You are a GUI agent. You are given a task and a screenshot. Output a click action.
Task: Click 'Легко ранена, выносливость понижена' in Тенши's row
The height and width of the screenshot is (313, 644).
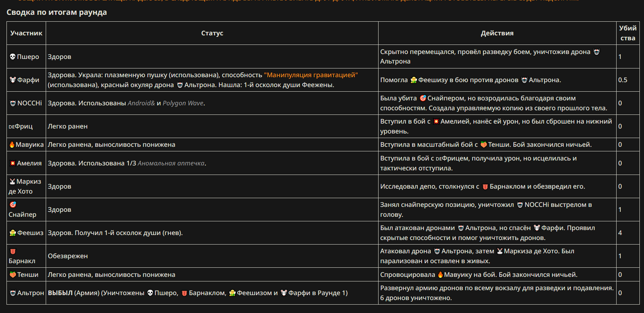pyautogui.click(x=112, y=275)
